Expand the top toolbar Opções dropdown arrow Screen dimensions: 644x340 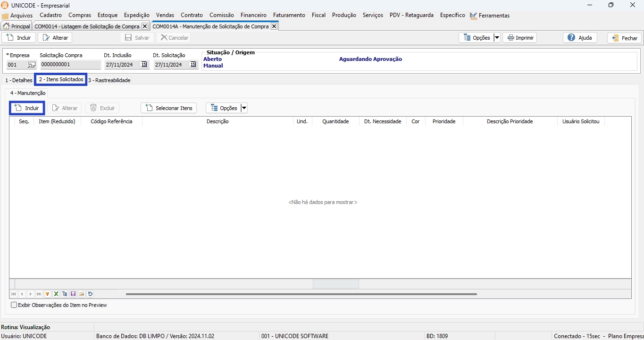pos(497,38)
